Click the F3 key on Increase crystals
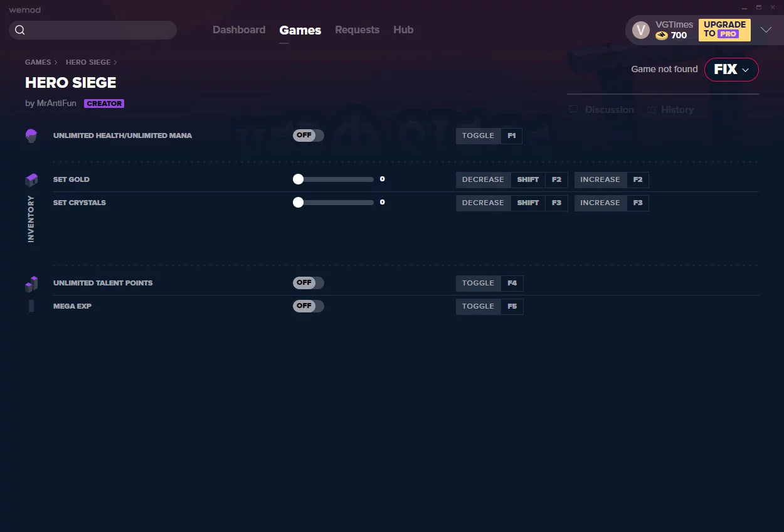The height and width of the screenshot is (532, 784). point(638,203)
